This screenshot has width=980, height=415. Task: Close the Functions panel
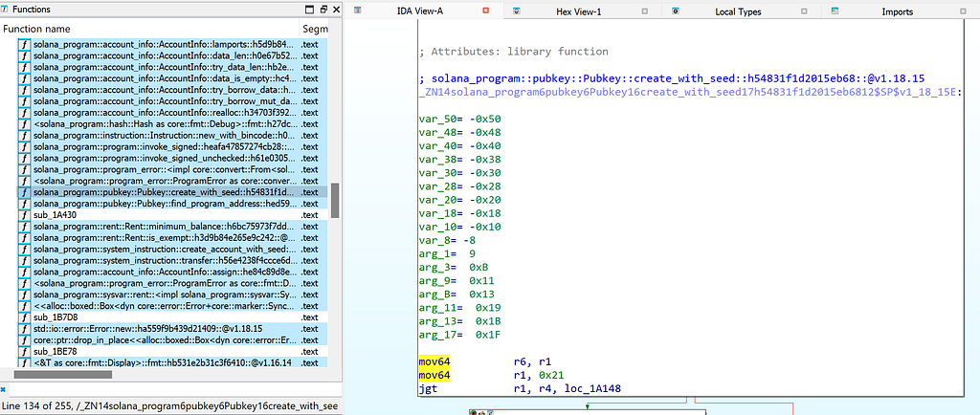pyautogui.click(x=336, y=10)
